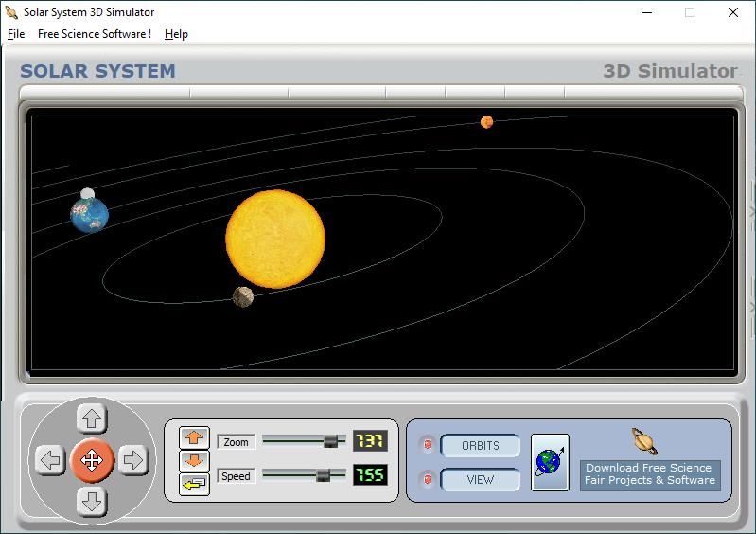Click the Saturn icon above download text
The height and width of the screenshot is (534, 756).
[x=644, y=441]
